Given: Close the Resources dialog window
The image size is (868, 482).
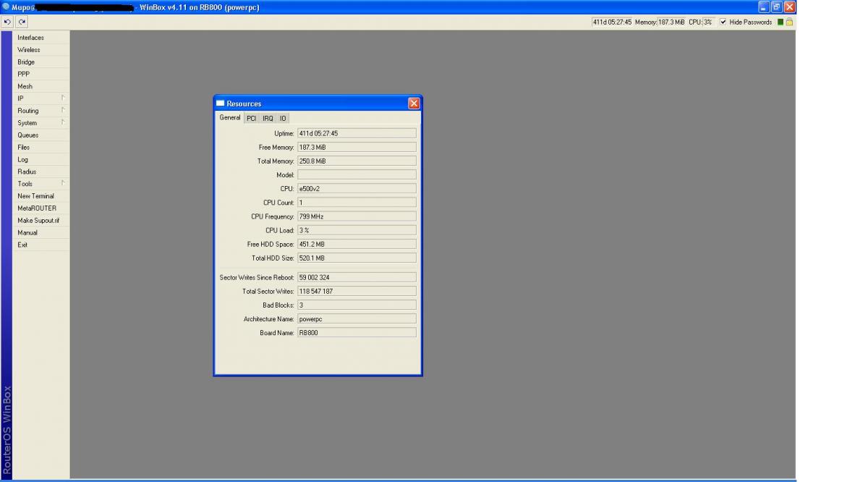Looking at the screenshot, I should coord(414,103).
